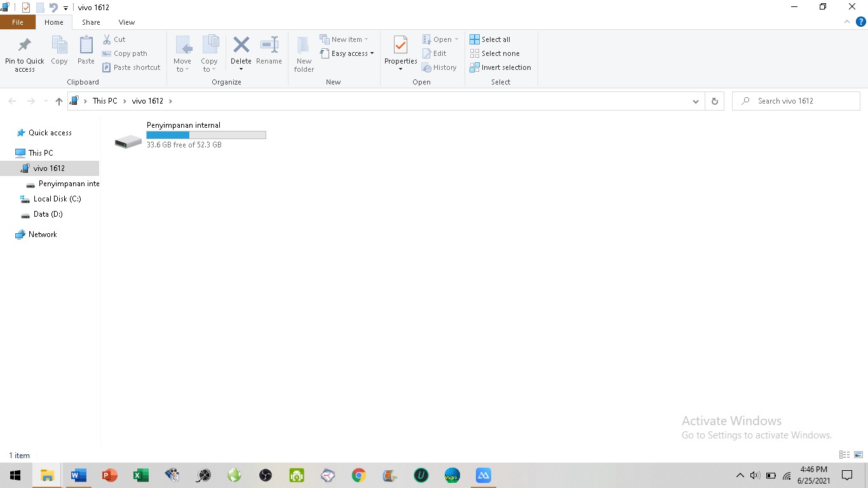Click the New folder icon
This screenshot has height=488, width=868.
tap(304, 45)
